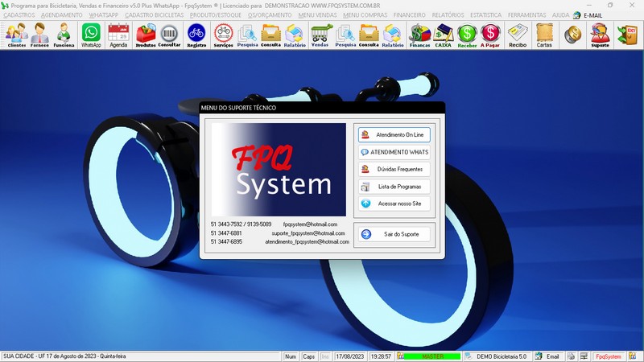This screenshot has height=362, width=644.
Task: Open the Clientes toolbar icon
Action: (x=16, y=35)
